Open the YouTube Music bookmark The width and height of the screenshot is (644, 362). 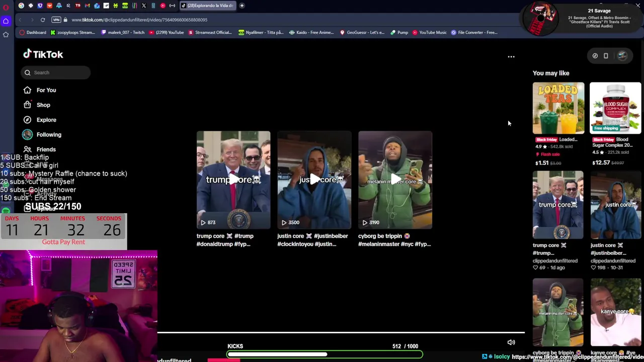[430, 32]
